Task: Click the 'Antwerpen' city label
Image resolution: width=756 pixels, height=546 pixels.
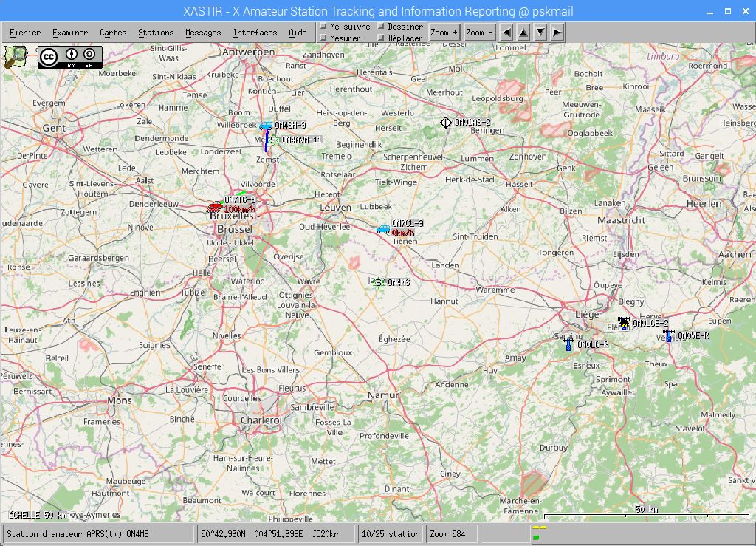Action: point(248,52)
